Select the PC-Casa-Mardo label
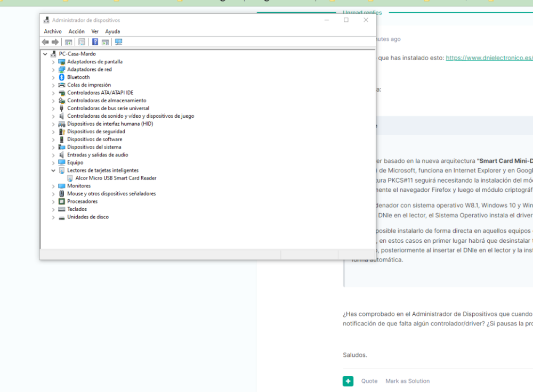Screen dimensions: 533x392 click(x=77, y=54)
